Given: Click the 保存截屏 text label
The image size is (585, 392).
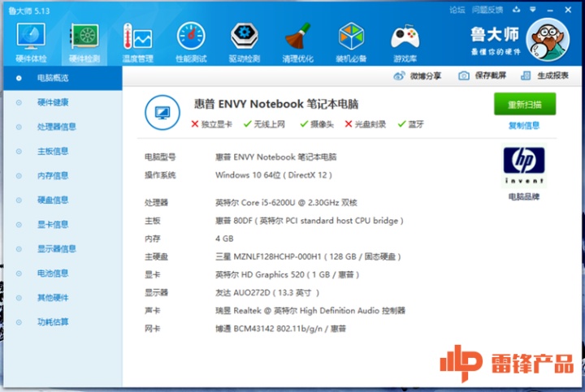Looking at the screenshot, I should (x=490, y=75).
